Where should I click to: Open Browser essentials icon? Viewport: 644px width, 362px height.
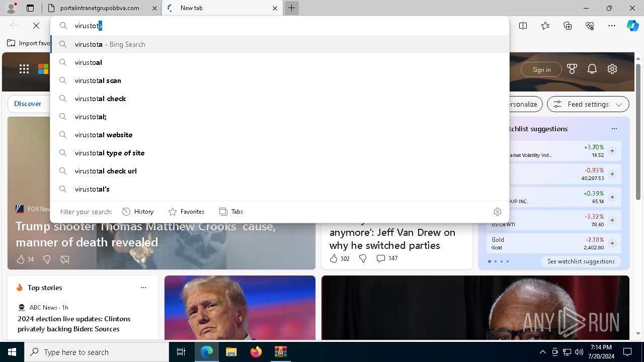(590, 26)
